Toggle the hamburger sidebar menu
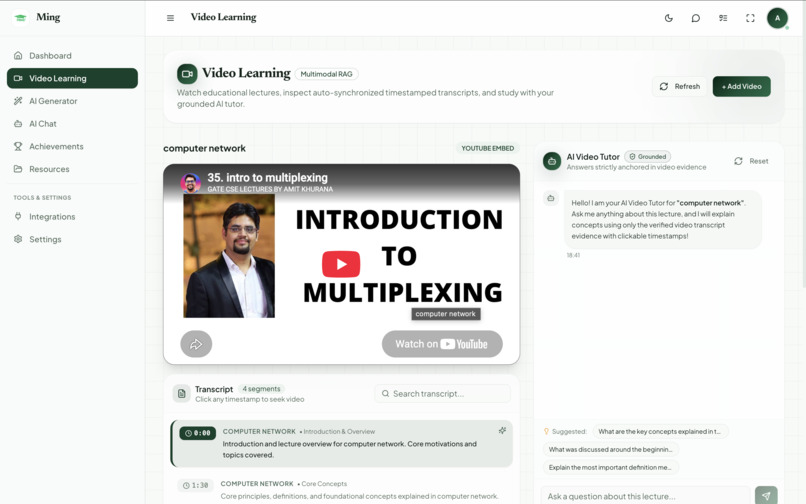Screen dimensions: 806x504 click(x=170, y=18)
